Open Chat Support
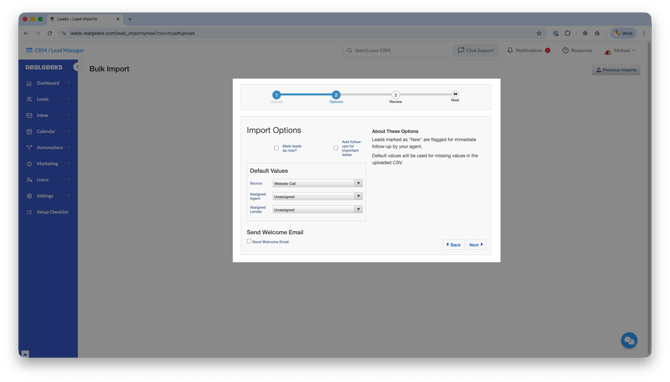 (x=476, y=50)
